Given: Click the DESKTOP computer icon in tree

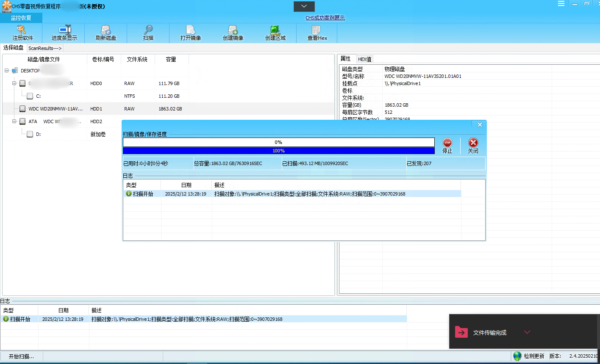Looking at the screenshot, I should [15, 71].
